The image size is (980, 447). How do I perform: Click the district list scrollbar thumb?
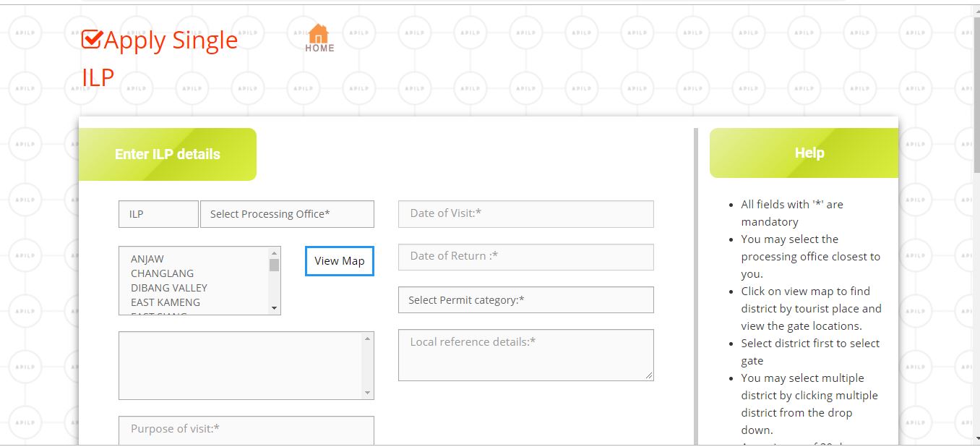click(274, 265)
